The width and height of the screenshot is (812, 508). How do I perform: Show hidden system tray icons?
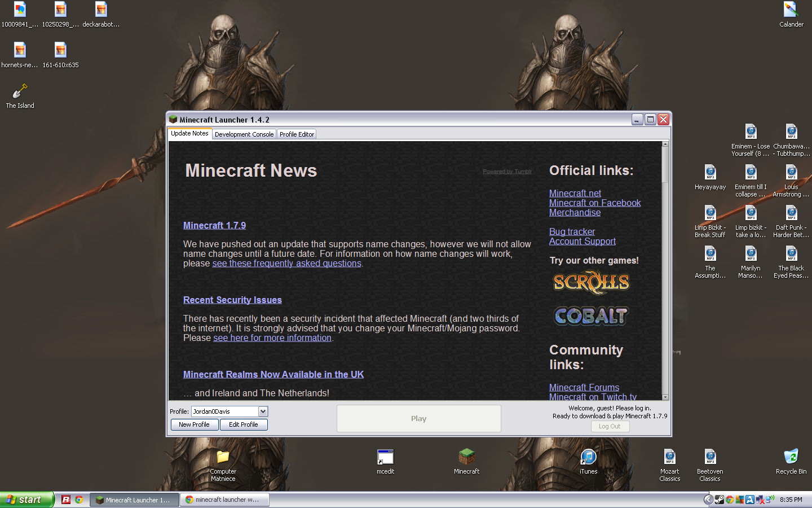click(708, 500)
